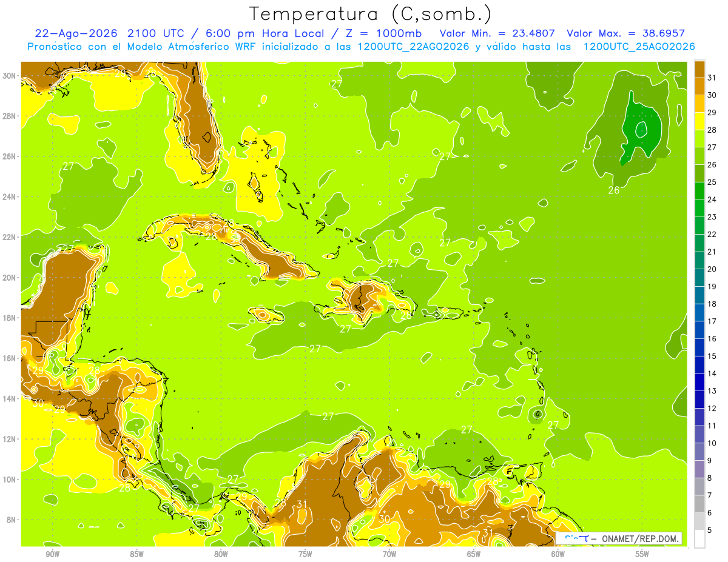Click the color scale label "23"
Viewport: 728px width, 562px height.
click(712, 217)
